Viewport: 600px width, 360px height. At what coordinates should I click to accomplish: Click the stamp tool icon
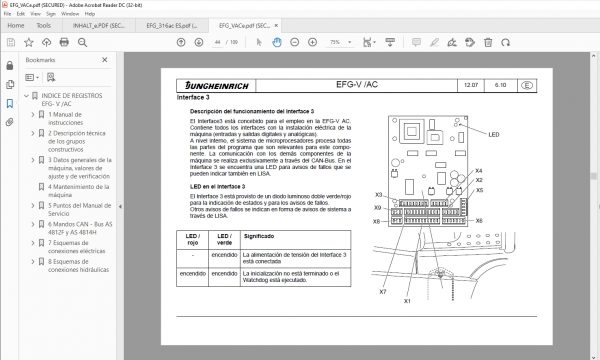point(470,42)
